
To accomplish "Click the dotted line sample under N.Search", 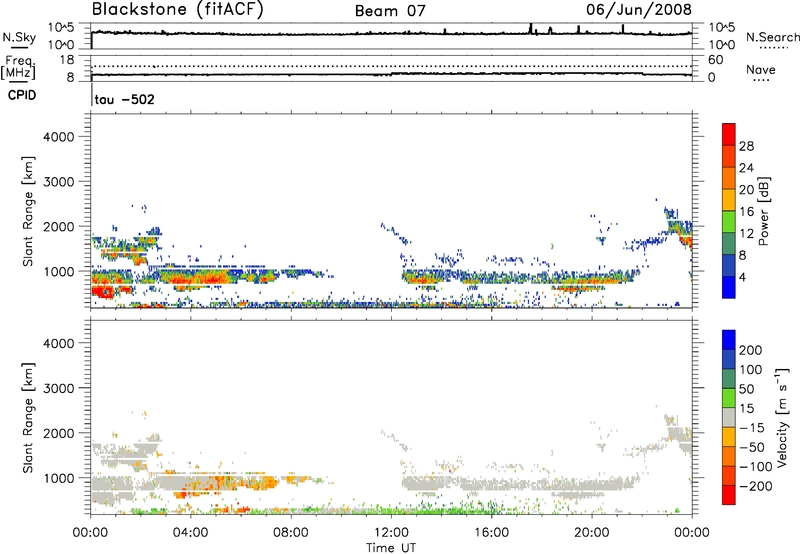I will (x=773, y=48).
